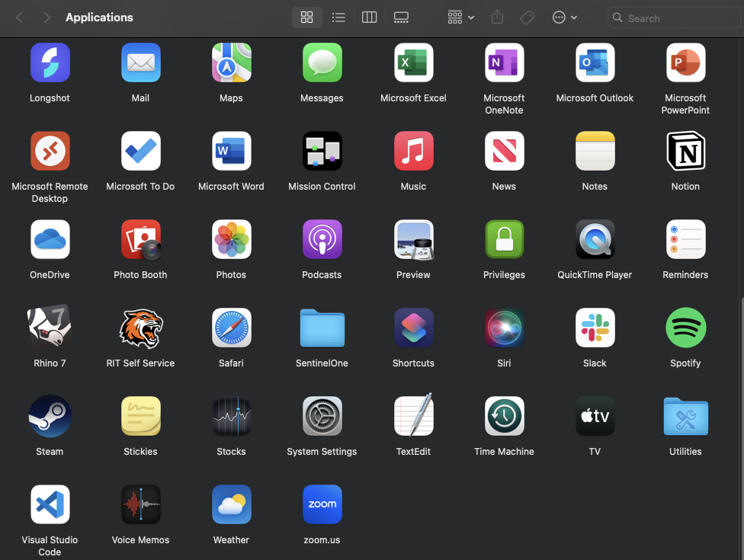The height and width of the screenshot is (560, 744).
Task: Select the Podcasts app icon
Action: point(322,239)
